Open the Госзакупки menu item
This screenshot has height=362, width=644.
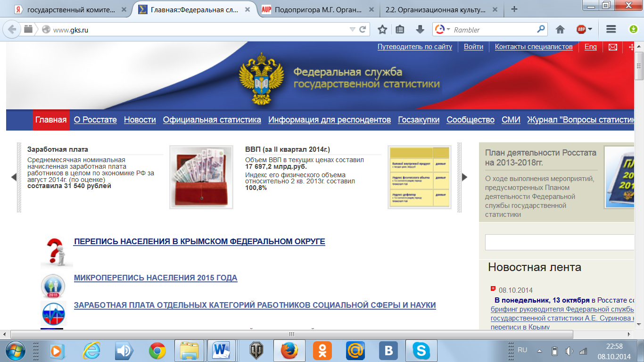pyautogui.click(x=419, y=120)
